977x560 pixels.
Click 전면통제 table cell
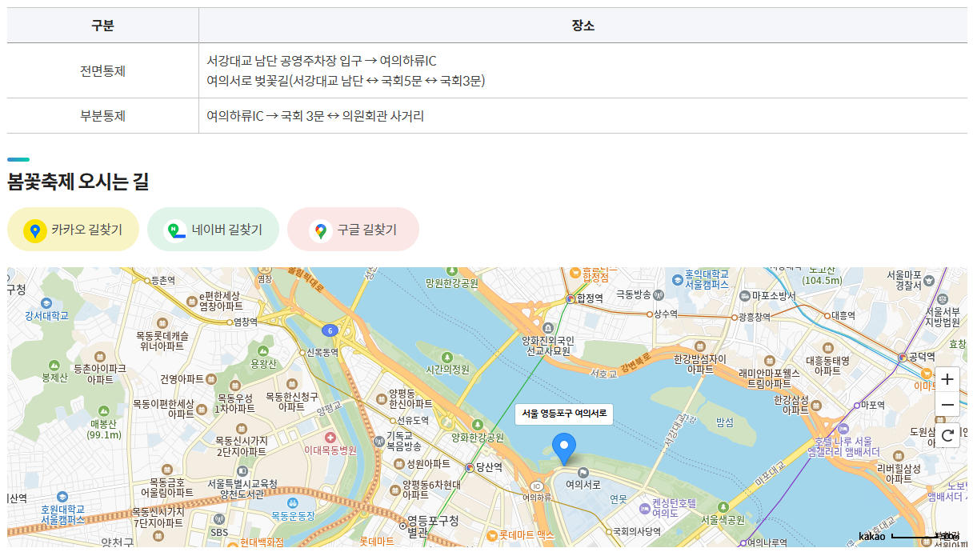102,70
